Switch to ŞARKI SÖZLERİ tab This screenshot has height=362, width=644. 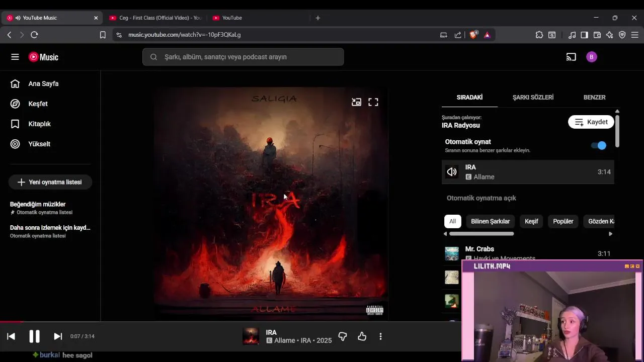coord(533,97)
